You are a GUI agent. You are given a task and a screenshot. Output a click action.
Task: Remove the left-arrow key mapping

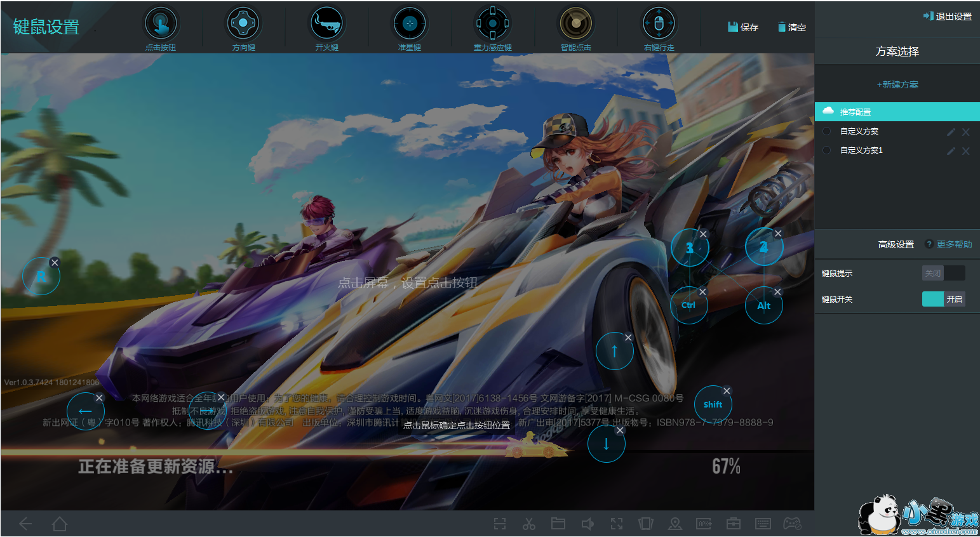tap(99, 398)
